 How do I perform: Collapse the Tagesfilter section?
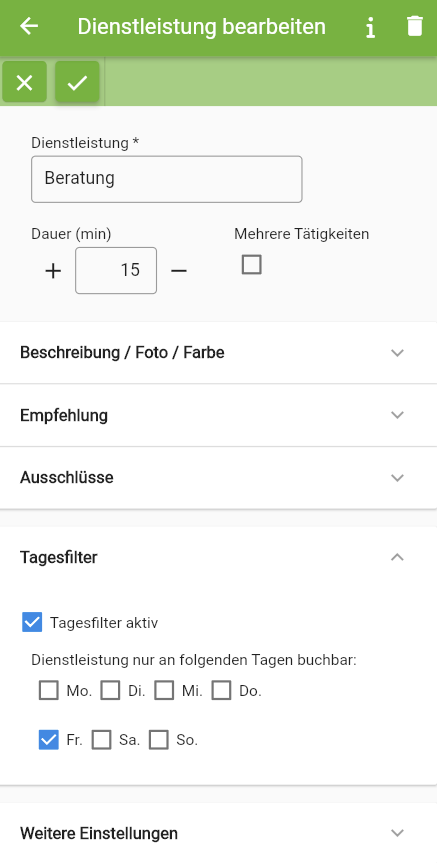[218, 557]
